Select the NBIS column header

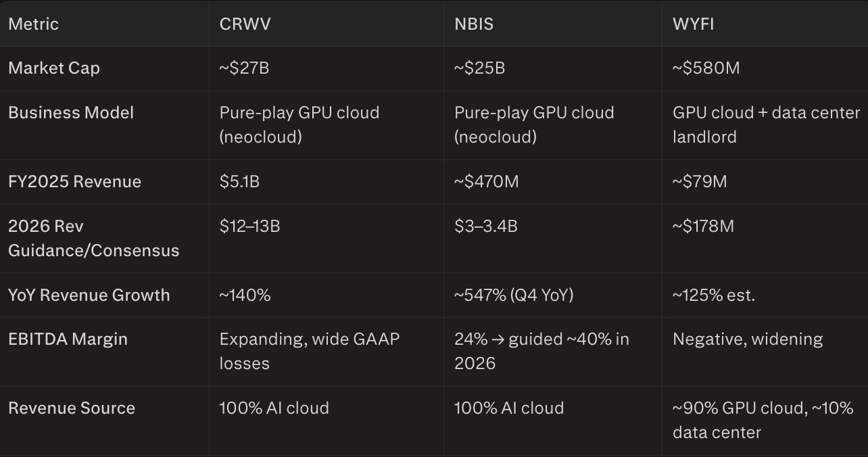click(x=474, y=24)
